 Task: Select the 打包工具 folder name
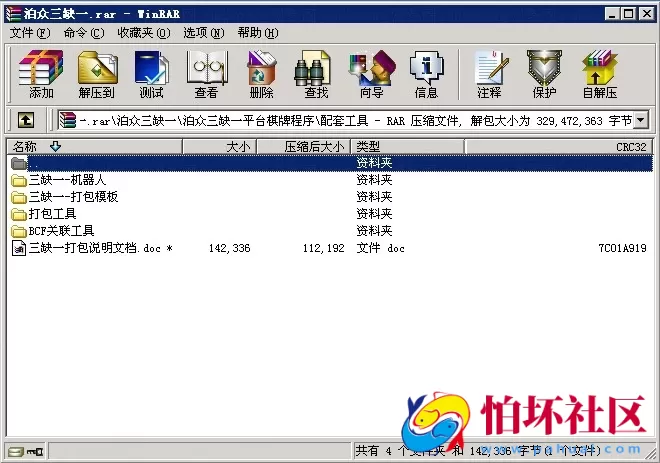[x=52, y=214]
